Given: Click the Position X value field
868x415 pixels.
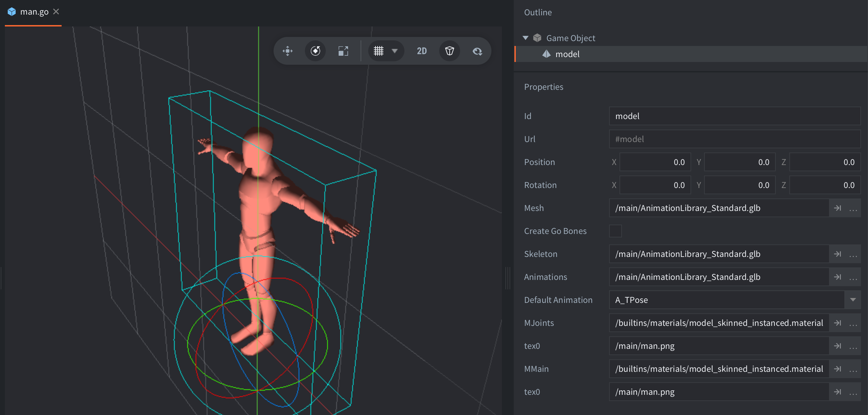Looking at the screenshot, I should 655,162.
